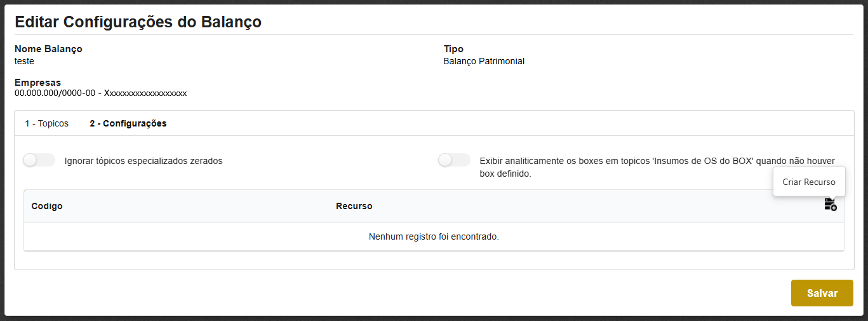This screenshot has width=868, height=321.
Task: Click the Codigo column header
Action: tap(47, 206)
